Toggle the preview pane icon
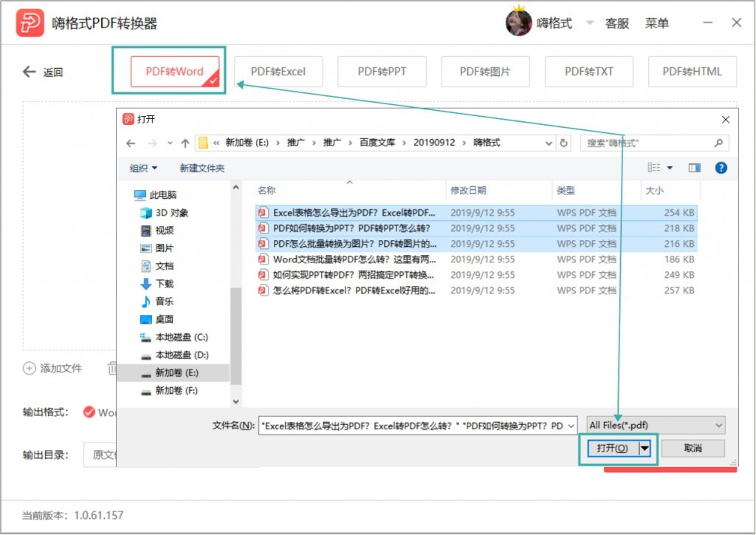 [694, 168]
